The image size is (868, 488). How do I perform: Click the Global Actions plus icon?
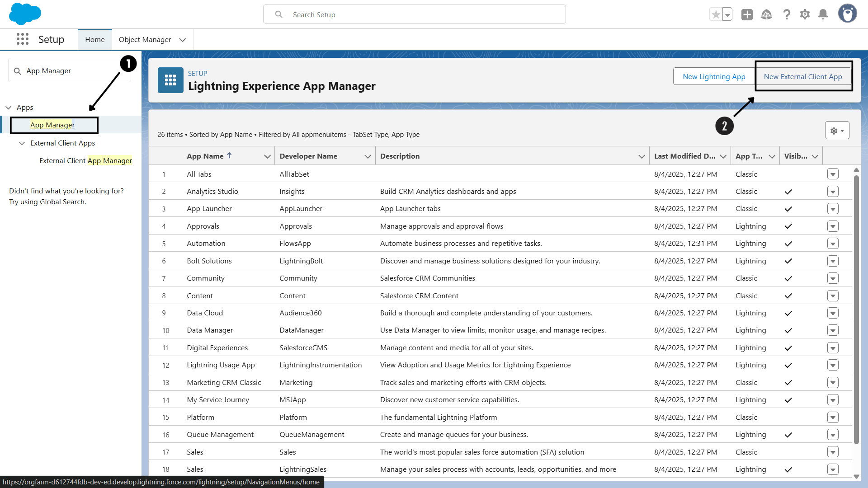pos(747,14)
